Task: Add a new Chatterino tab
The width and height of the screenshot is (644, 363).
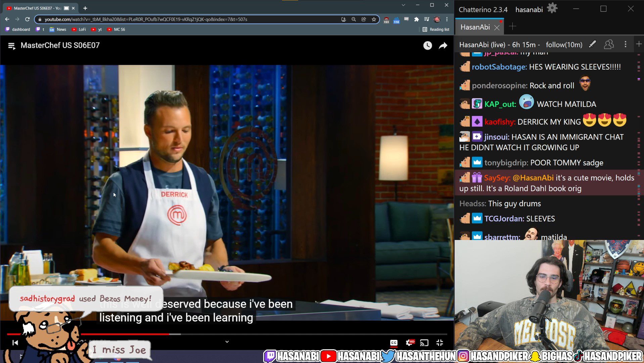Action: (x=512, y=27)
